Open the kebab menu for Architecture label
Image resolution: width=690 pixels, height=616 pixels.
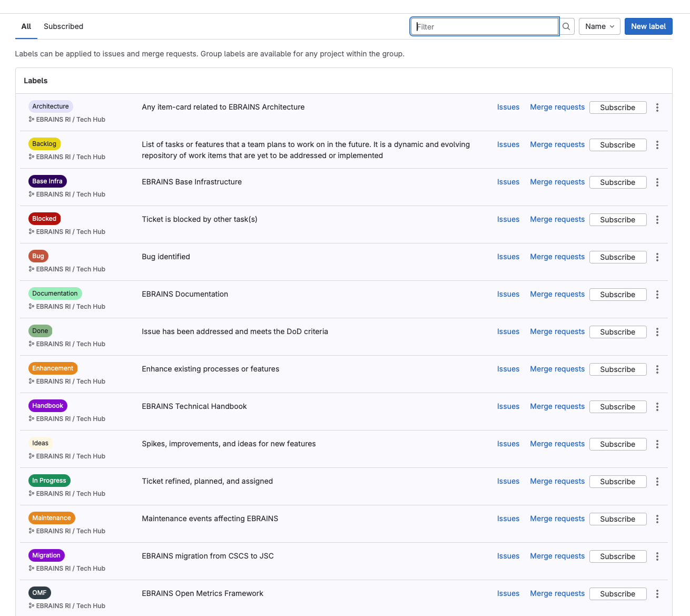coord(657,107)
